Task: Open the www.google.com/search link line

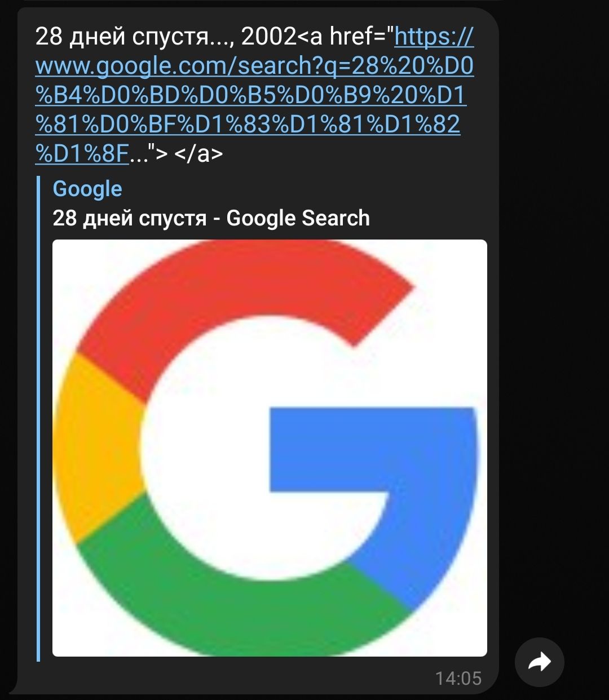Action: [x=254, y=67]
